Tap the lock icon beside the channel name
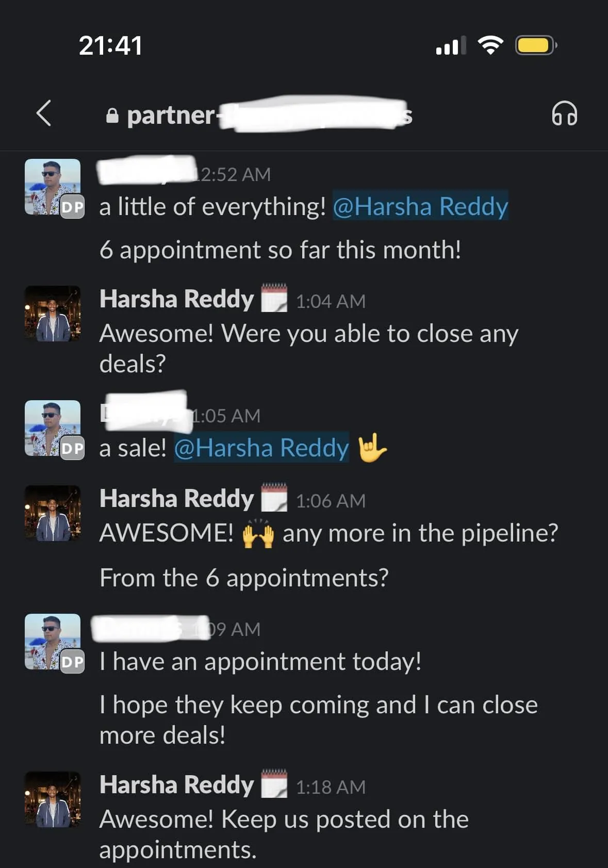This screenshot has height=868, width=608. click(112, 116)
